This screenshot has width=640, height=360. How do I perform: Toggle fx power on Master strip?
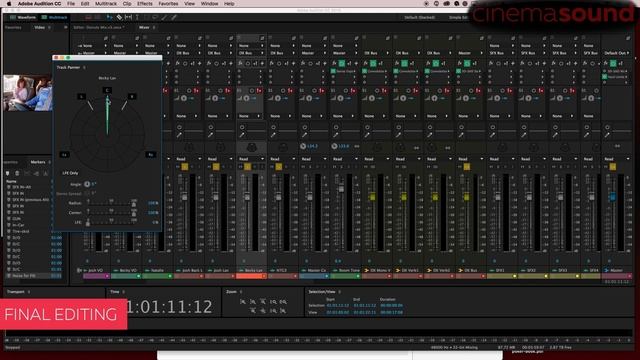pos(613,63)
